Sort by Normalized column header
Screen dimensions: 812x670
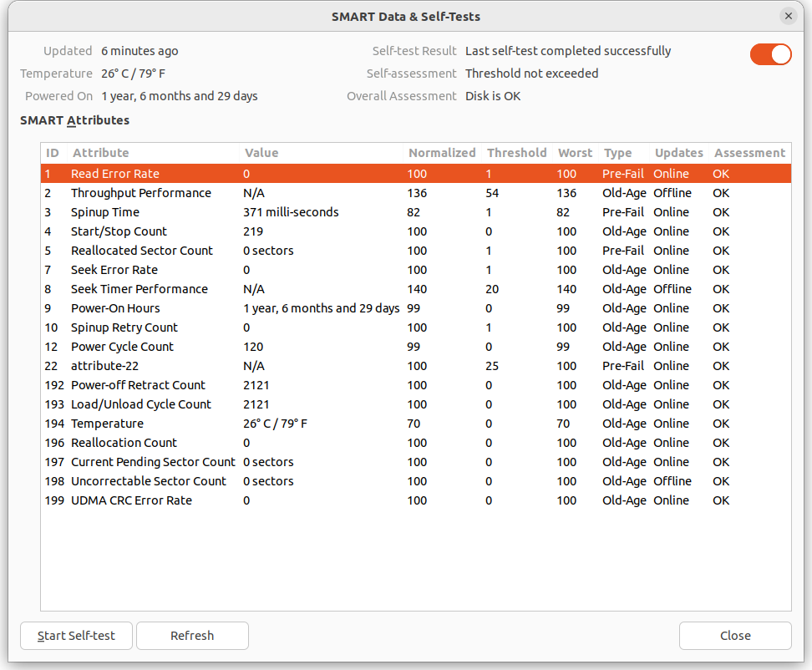pyautogui.click(x=441, y=153)
